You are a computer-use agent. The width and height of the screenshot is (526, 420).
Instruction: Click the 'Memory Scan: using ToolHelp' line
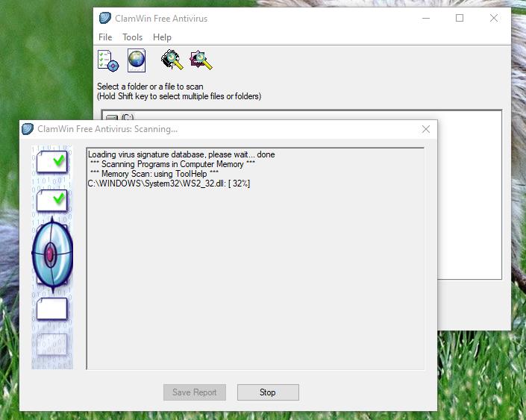(154, 174)
